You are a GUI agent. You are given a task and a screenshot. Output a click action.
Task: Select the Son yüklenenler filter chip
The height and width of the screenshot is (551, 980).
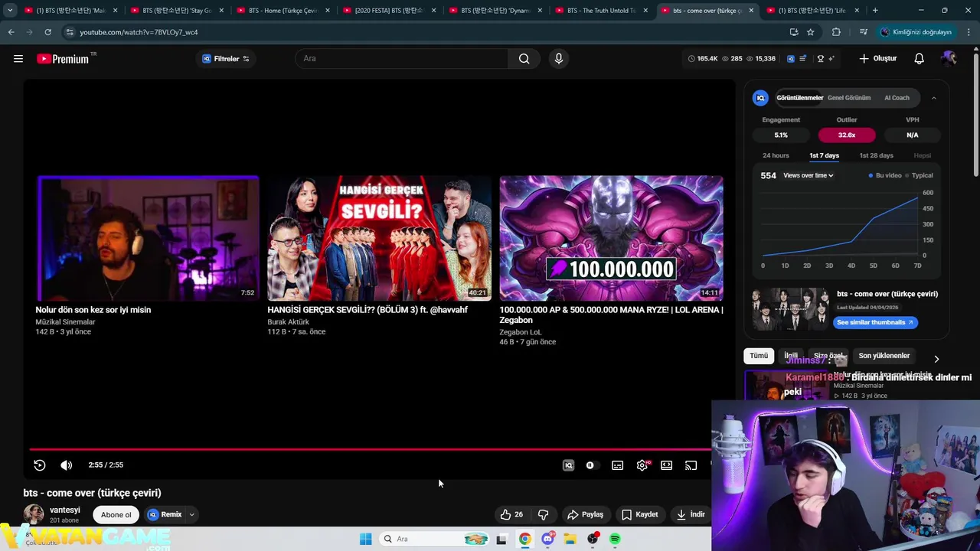884,356
